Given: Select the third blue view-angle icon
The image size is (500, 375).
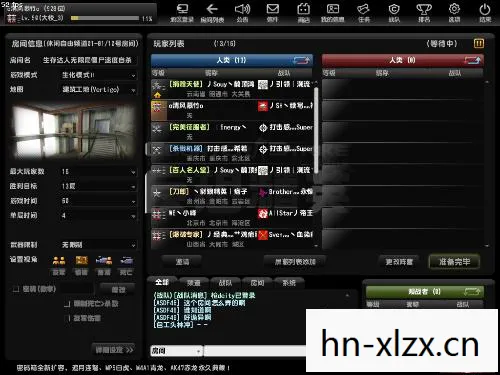Looking at the screenshot, I should 104,260.
